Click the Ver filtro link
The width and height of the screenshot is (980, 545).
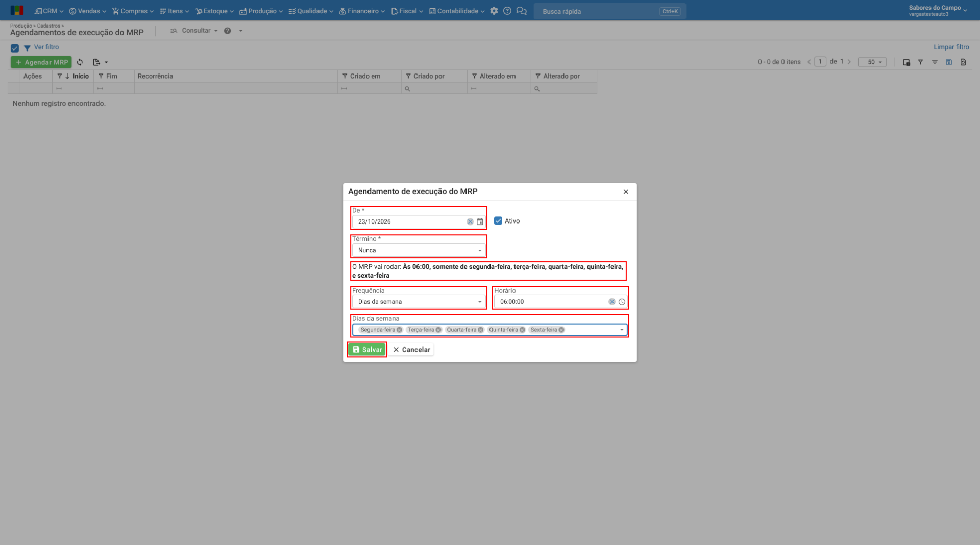tap(46, 47)
